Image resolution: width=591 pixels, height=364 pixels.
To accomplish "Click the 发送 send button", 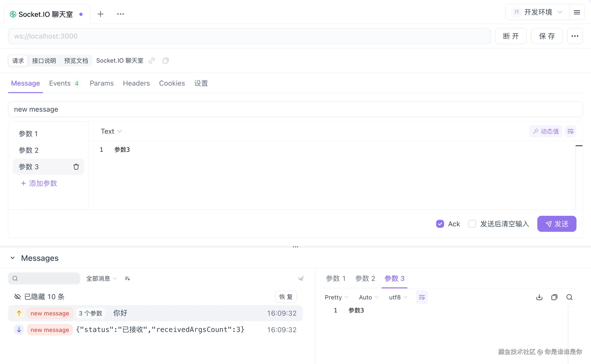I will pos(556,224).
